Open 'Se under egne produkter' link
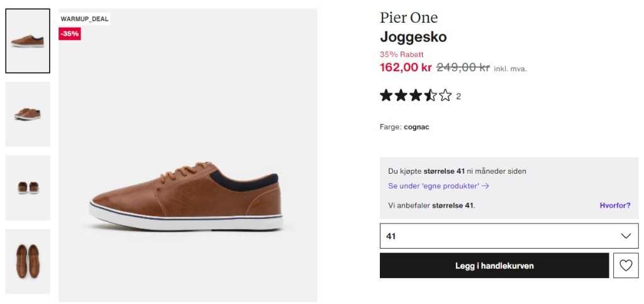Viewport: 644px width, 304px height. [434, 186]
